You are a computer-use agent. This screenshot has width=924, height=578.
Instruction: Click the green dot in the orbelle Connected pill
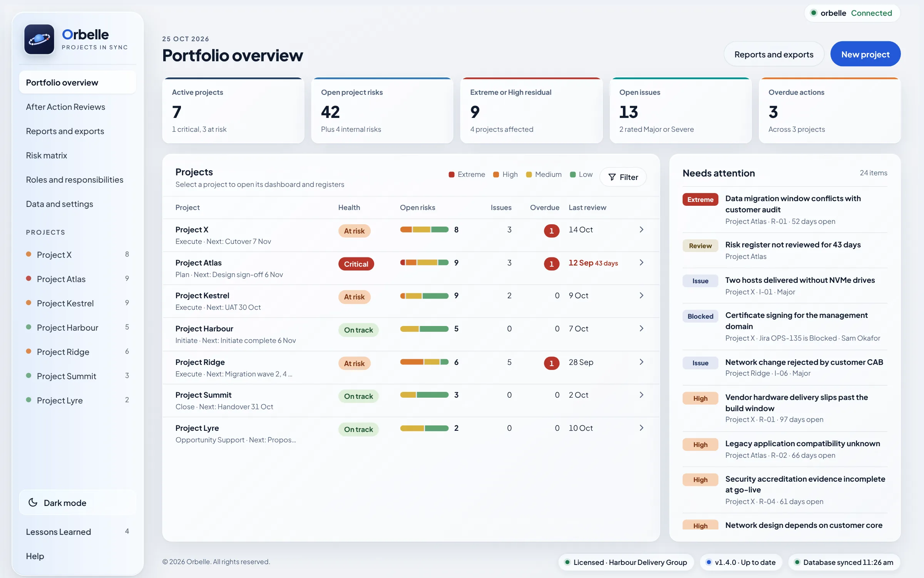point(814,13)
